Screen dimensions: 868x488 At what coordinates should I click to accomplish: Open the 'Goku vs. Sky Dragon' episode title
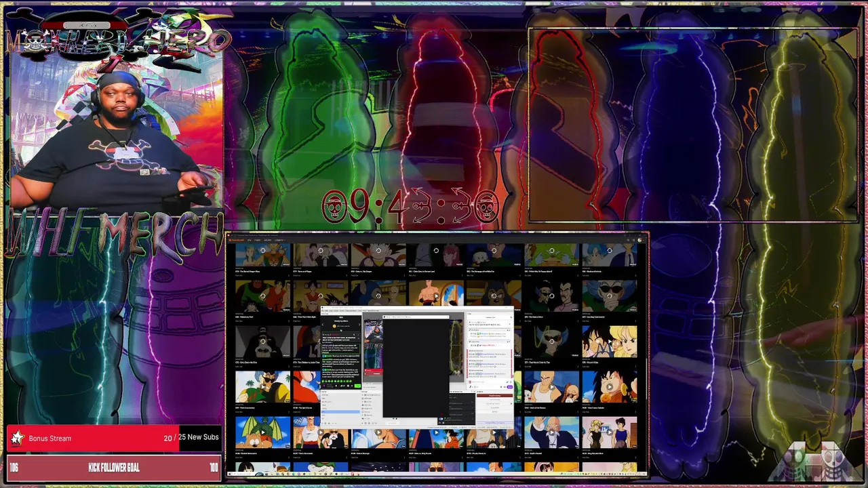pos(362,271)
